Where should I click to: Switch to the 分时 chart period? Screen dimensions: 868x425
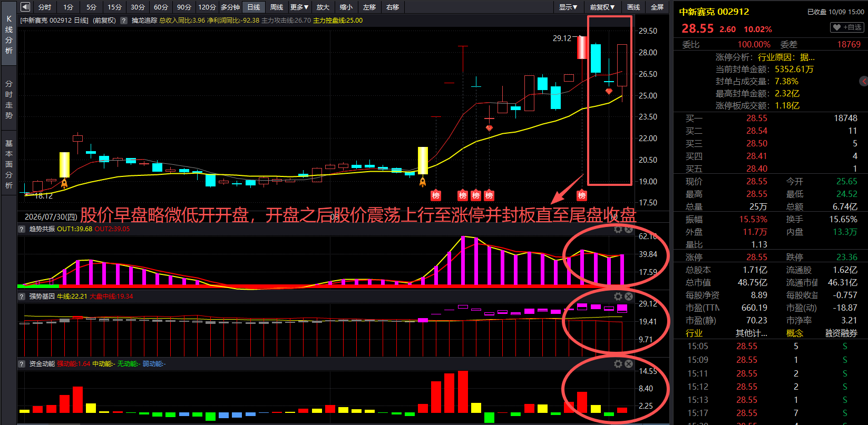pos(45,7)
